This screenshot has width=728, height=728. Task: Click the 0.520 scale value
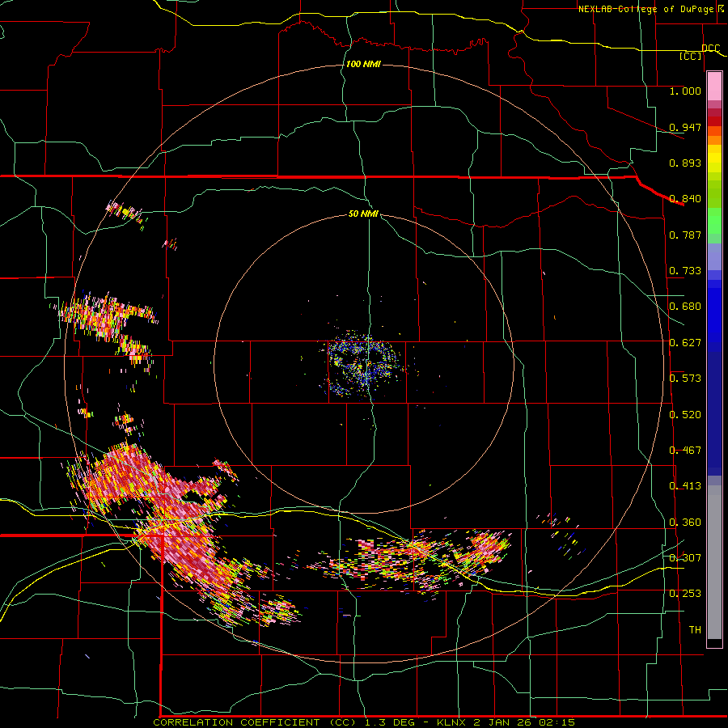[x=685, y=415]
